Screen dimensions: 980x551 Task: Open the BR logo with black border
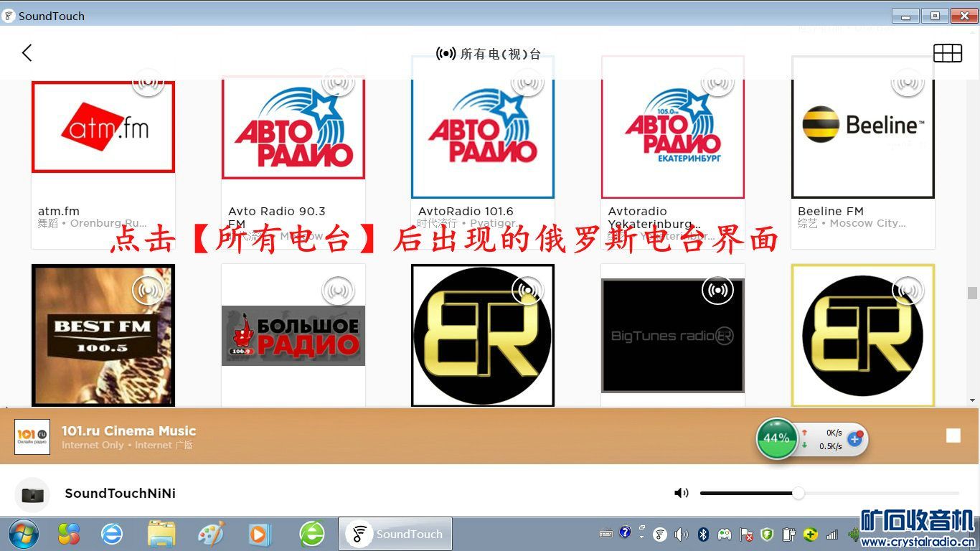[x=483, y=335]
